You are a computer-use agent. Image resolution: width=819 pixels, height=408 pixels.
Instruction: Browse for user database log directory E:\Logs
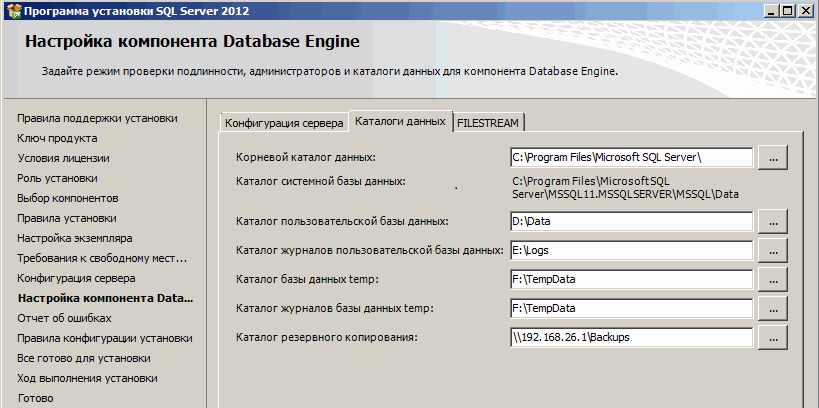[773, 251]
